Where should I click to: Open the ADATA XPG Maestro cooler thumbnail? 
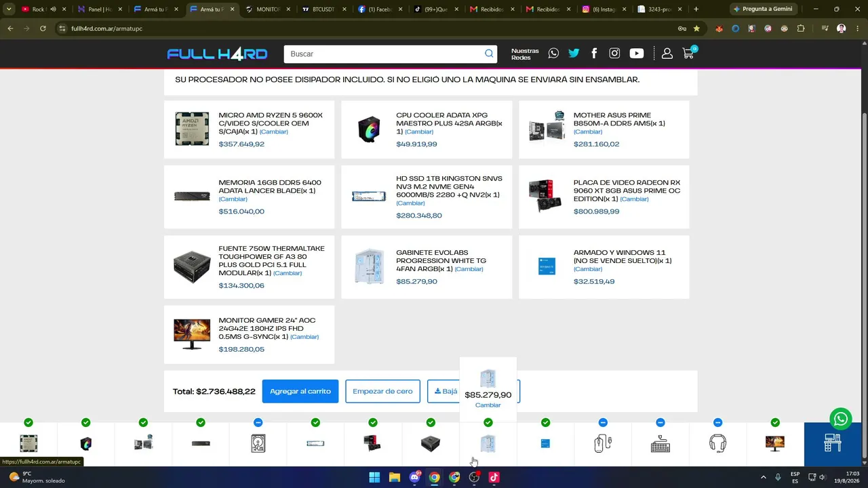coord(369,129)
